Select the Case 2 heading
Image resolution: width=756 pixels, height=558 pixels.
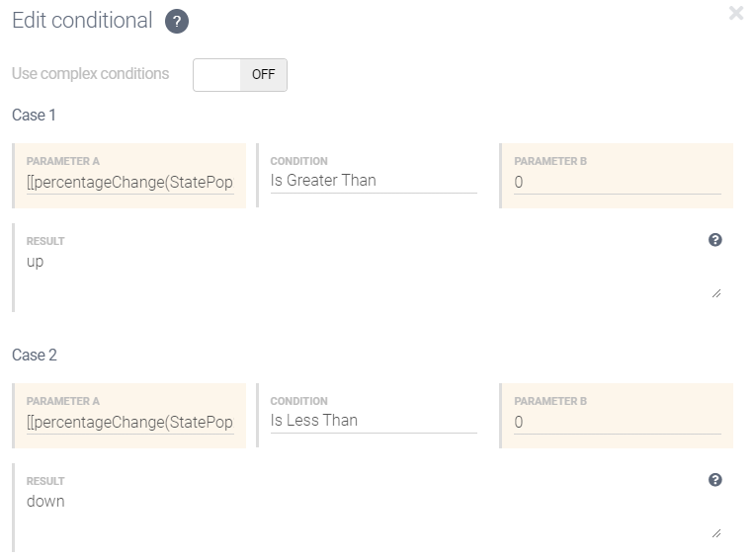[x=35, y=356]
